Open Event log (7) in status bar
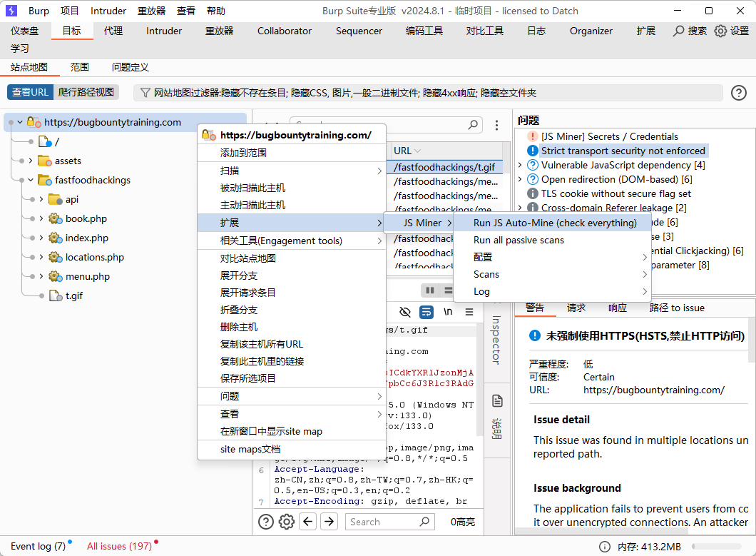The image size is (756, 556). 38,546
